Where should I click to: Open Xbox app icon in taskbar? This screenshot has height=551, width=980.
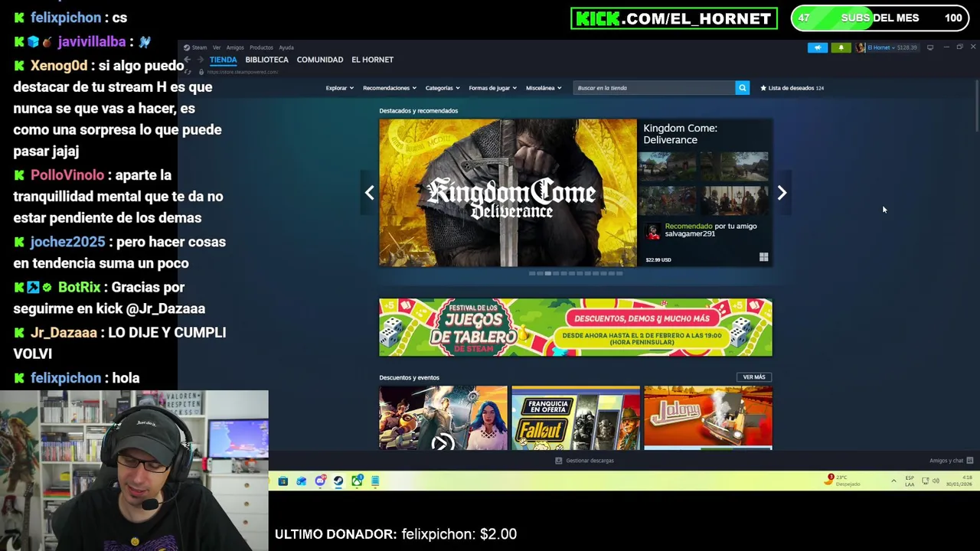pos(357,481)
